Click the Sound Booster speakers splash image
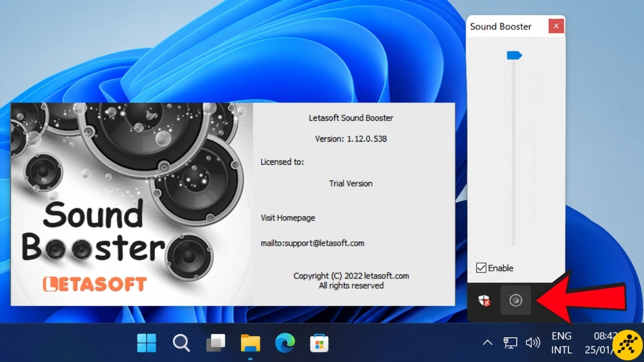The height and width of the screenshot is (362, 644). (x=131, y=204)
